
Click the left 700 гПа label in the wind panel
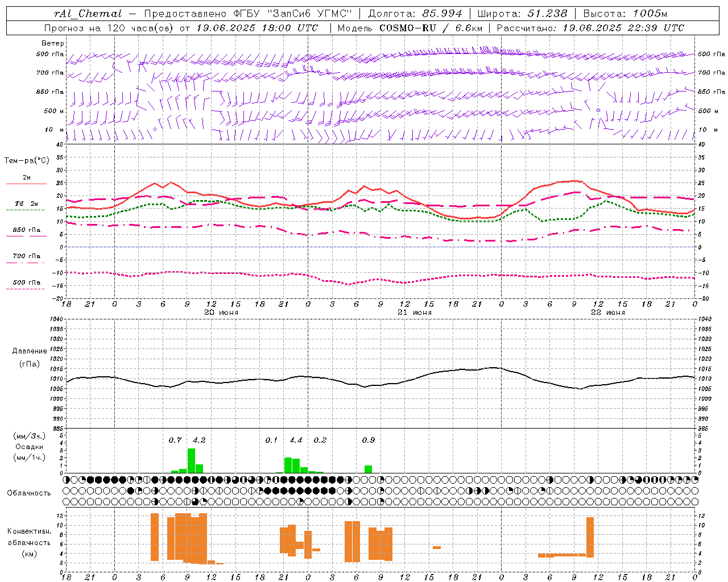point(50,73)
